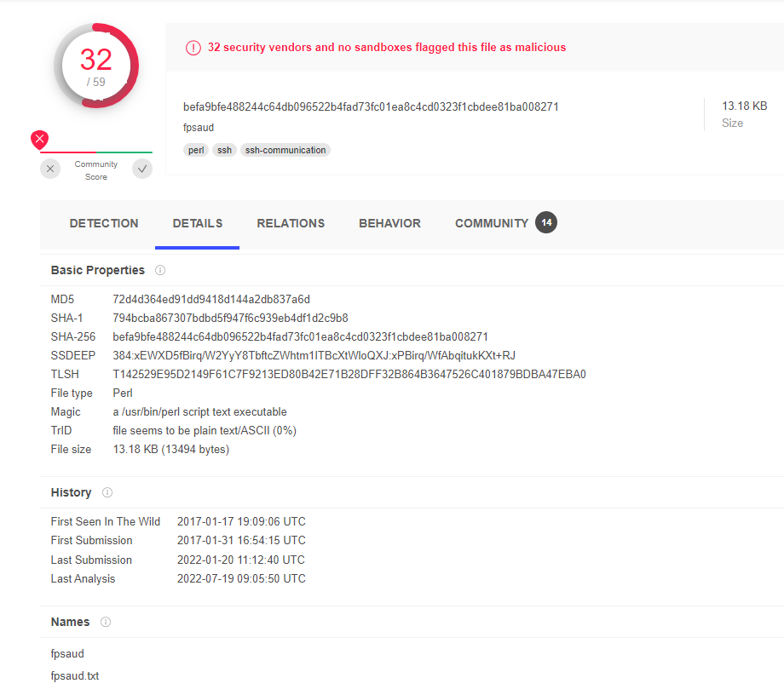Click the detection score circle showing 32
Viewport: 784px width, 695px height.
click(96, 66)
